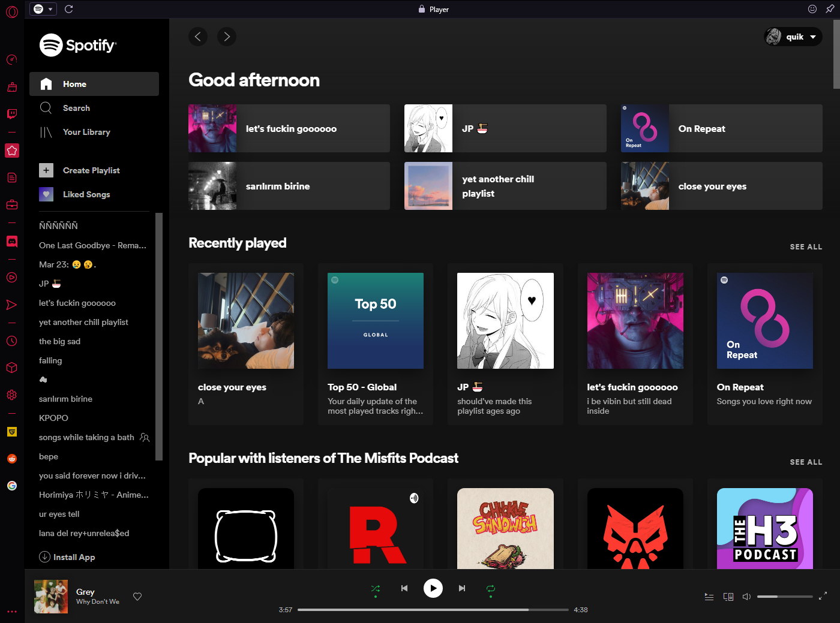Open 'One Last Goodbye - Rema...' playlist
The height and width of the screenshot is (623, 840).
pos(92,245)
